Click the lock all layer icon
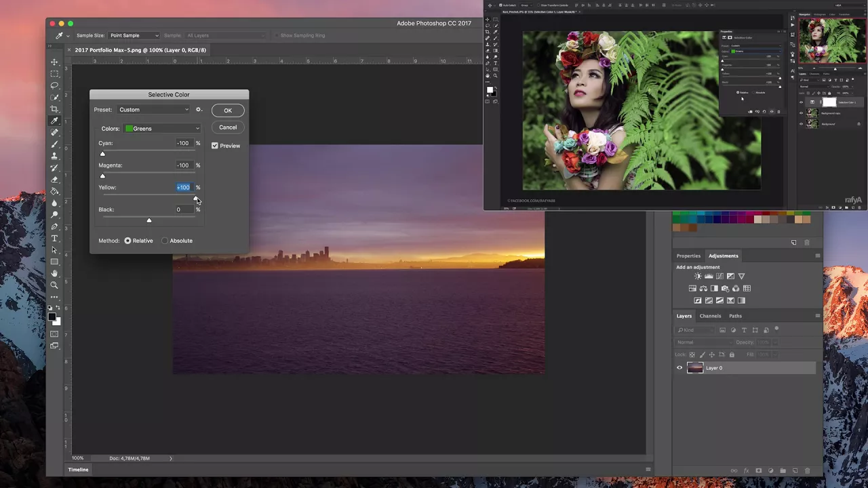 (731, 354)
